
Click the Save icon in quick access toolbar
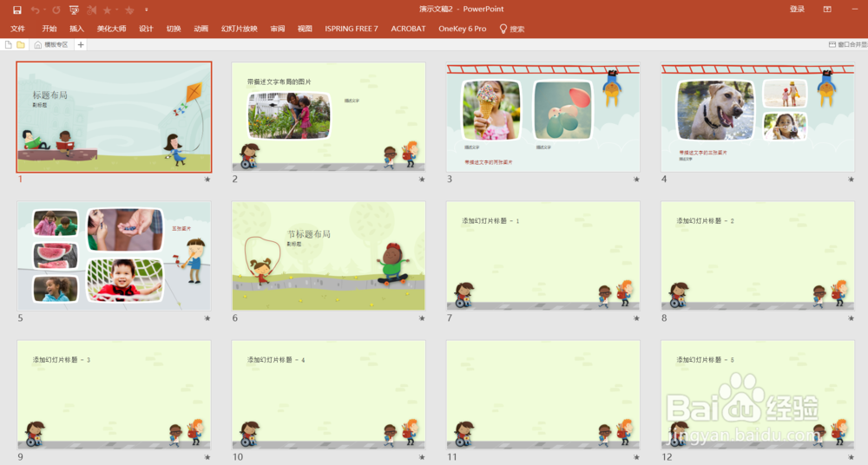pyautogui.click(x=17, y=10)
